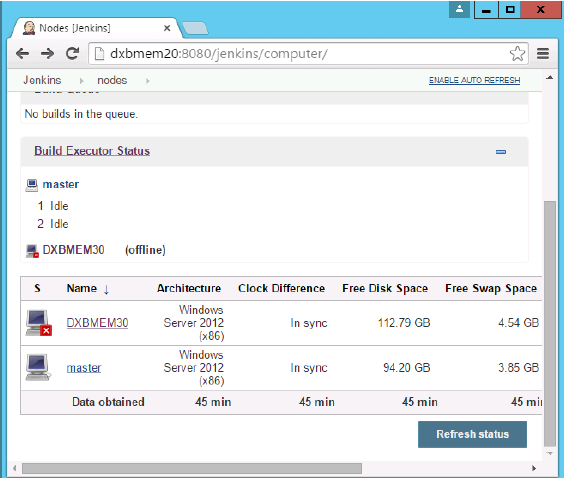Bookmark the page with the star icon
Screen dimensions: 564x478
click(x=517, y=54)
